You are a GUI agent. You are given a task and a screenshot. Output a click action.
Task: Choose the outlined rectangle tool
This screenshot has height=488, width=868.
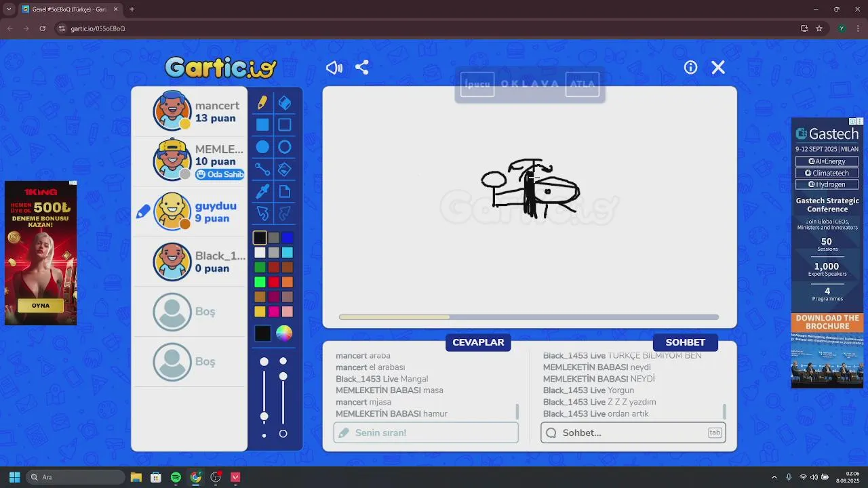pyautogui.click(x=285, y=125)
